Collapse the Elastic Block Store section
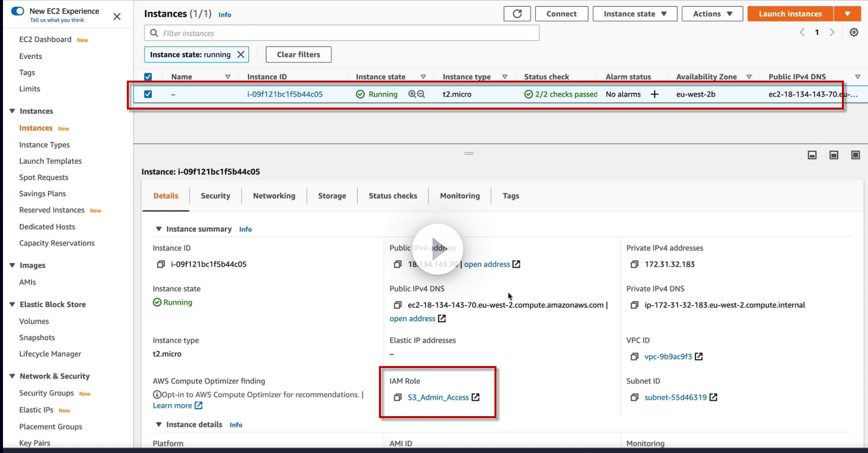Viewport: 868px width, 453px height. point(12,305)
